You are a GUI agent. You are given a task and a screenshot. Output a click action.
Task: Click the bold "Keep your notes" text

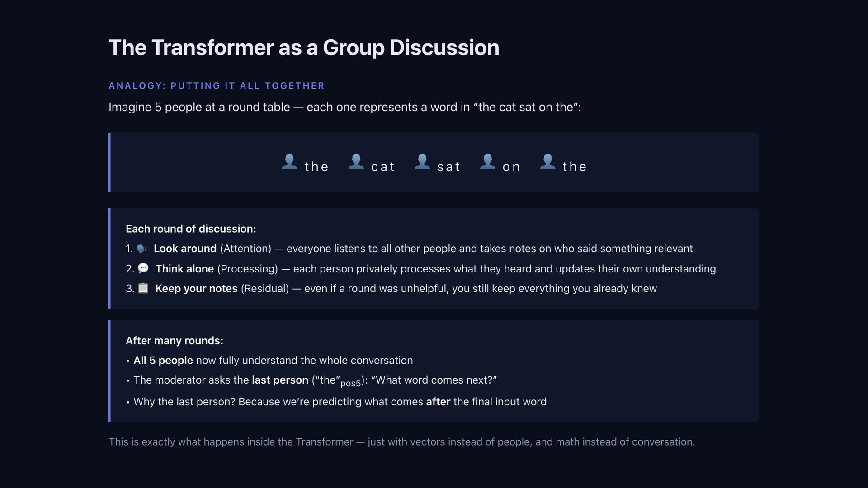click(196, 289)
